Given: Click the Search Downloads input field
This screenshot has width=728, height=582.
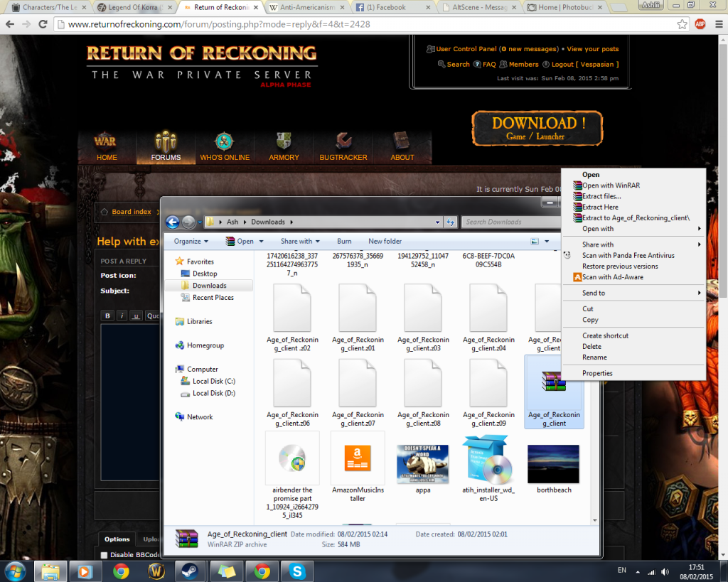Looking at the screenshot, I should coord(512,222).
